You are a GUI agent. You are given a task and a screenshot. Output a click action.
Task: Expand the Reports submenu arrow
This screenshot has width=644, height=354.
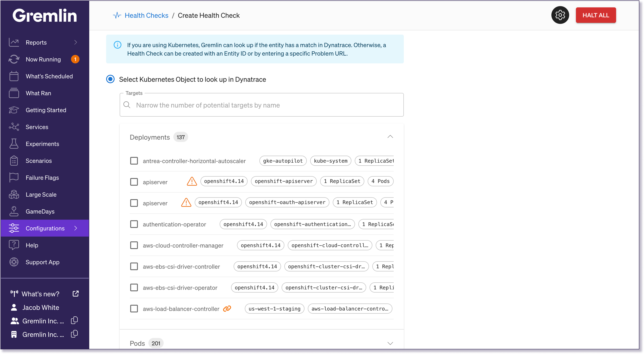(x=75, y=42)
